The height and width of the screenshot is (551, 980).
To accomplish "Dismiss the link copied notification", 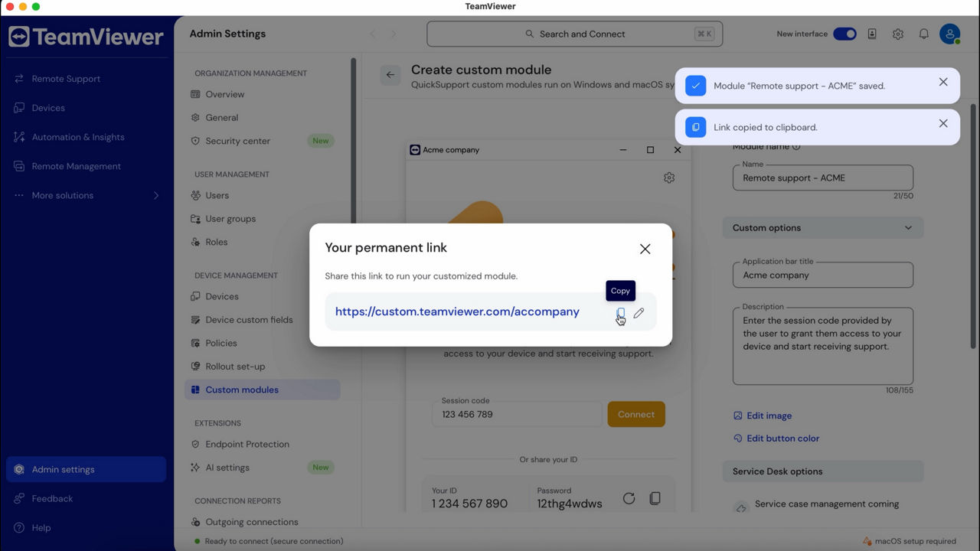I will (x=943, y=123).
